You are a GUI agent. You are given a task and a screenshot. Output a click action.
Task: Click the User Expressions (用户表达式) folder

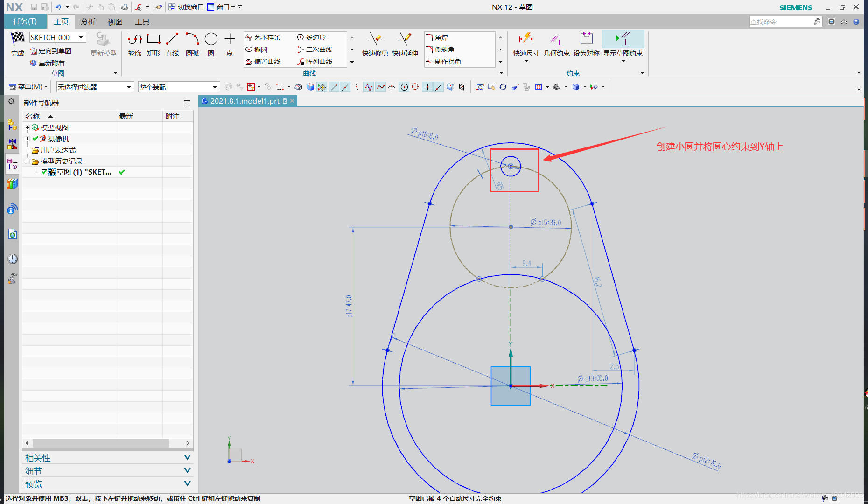(54, 150)
